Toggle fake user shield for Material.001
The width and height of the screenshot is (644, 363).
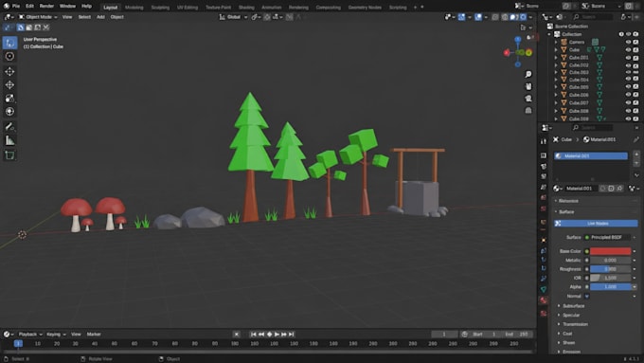click(x=602, y=189)
